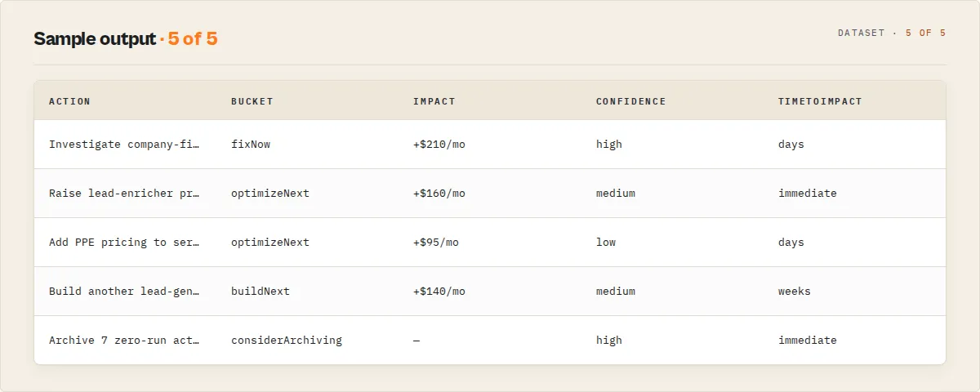
Task: Click 'days' in the Add PPE pricing row
Action: pyautogui.click(x=791, y=243)
